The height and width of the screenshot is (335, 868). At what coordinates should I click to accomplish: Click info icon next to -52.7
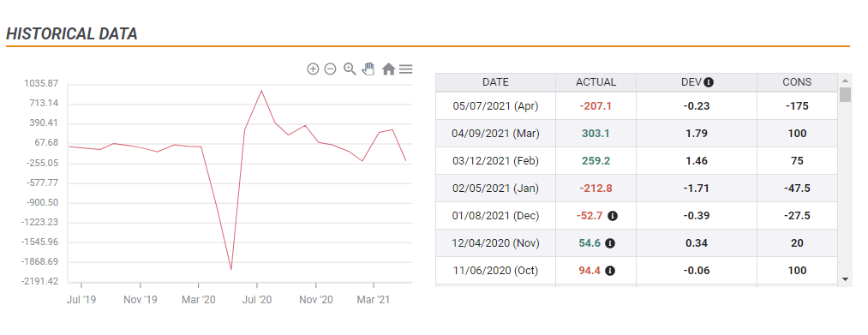point(613,216)
